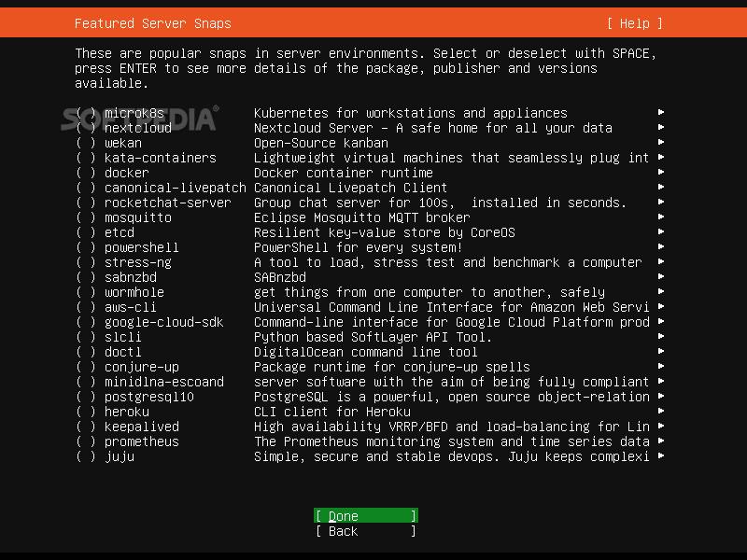Toggle the juju snap checkbox

point(86,456)
